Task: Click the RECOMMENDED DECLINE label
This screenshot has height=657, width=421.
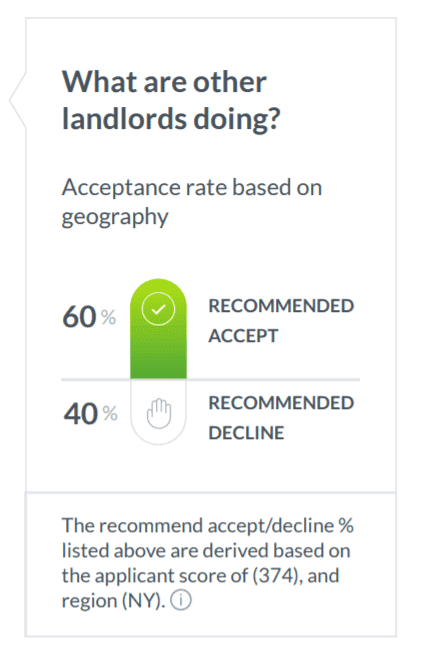Action: pos(281,418)
